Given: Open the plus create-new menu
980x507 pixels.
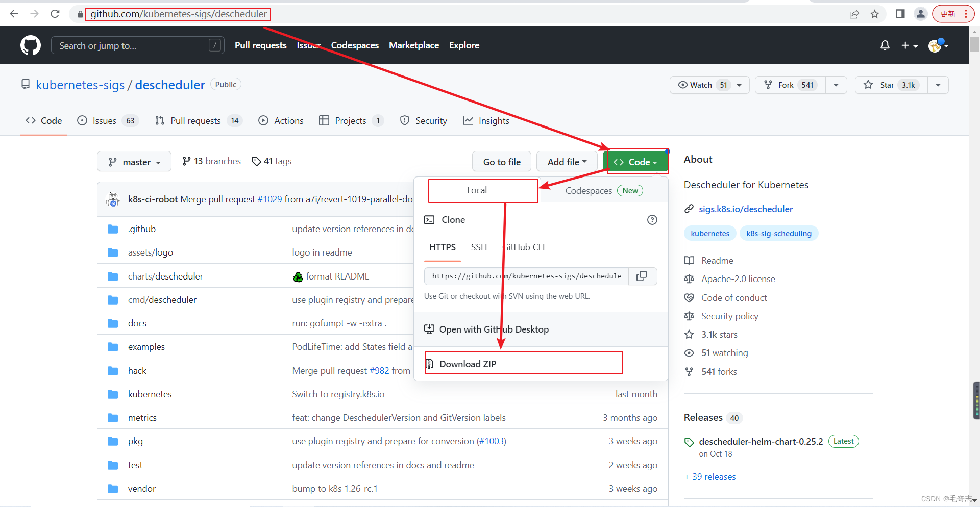Looking at the screenshot, I should point(910,45).
